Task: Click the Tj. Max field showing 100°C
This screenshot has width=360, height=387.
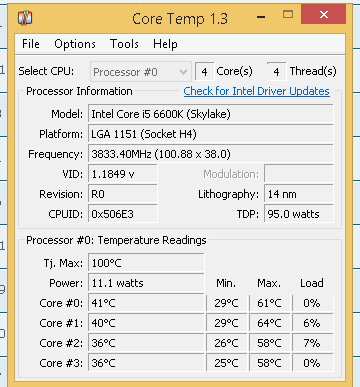Action: tap(146, 263)
